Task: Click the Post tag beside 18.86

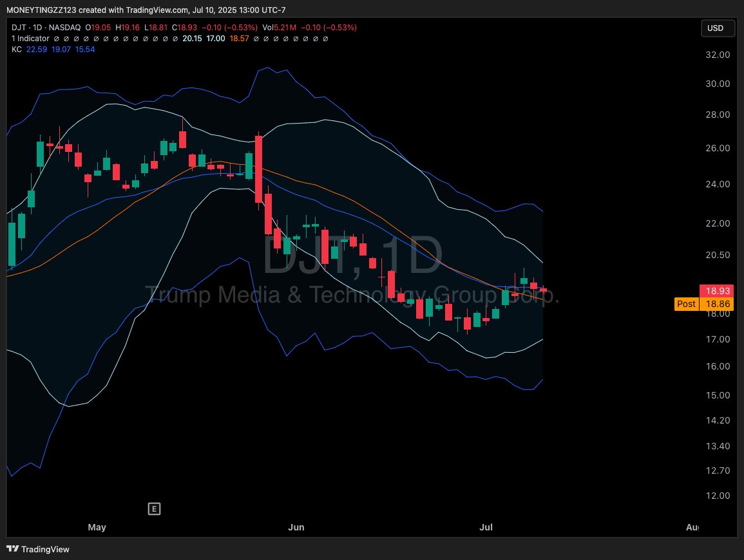Action: tap(686, 304)
